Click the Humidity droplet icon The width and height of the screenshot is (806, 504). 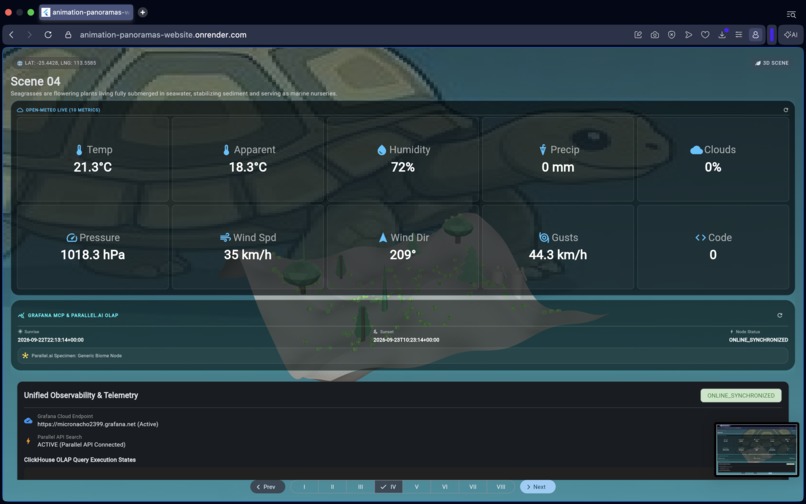click(381, 150)
